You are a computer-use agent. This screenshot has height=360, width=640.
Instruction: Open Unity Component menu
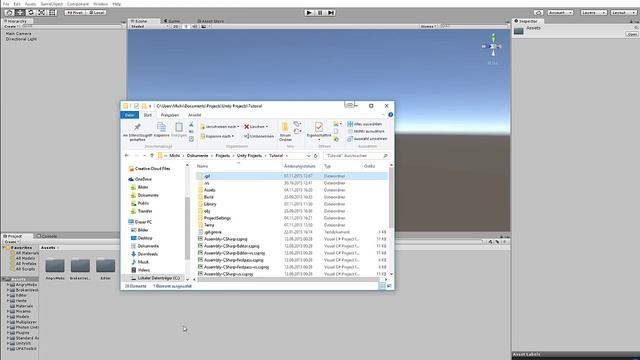(78, 4)
